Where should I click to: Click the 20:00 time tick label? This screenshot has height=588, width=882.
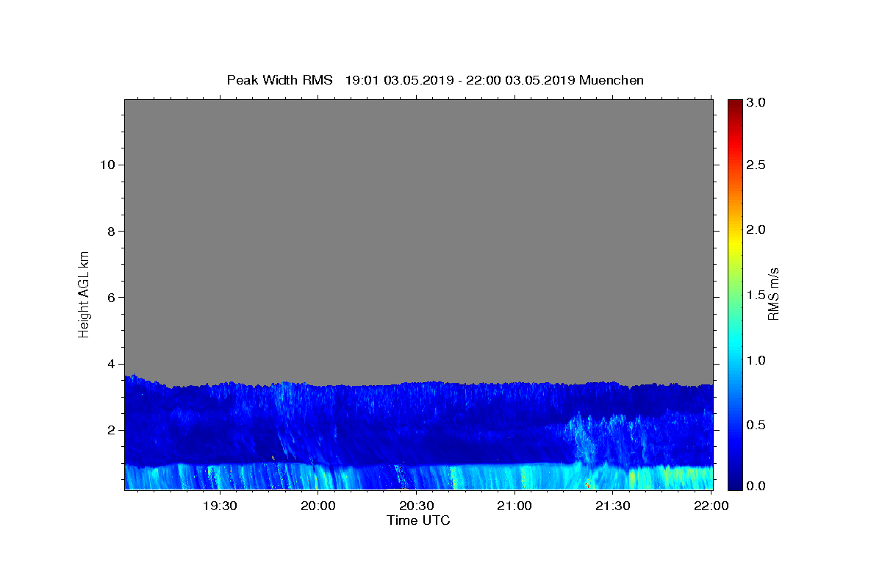318,506
